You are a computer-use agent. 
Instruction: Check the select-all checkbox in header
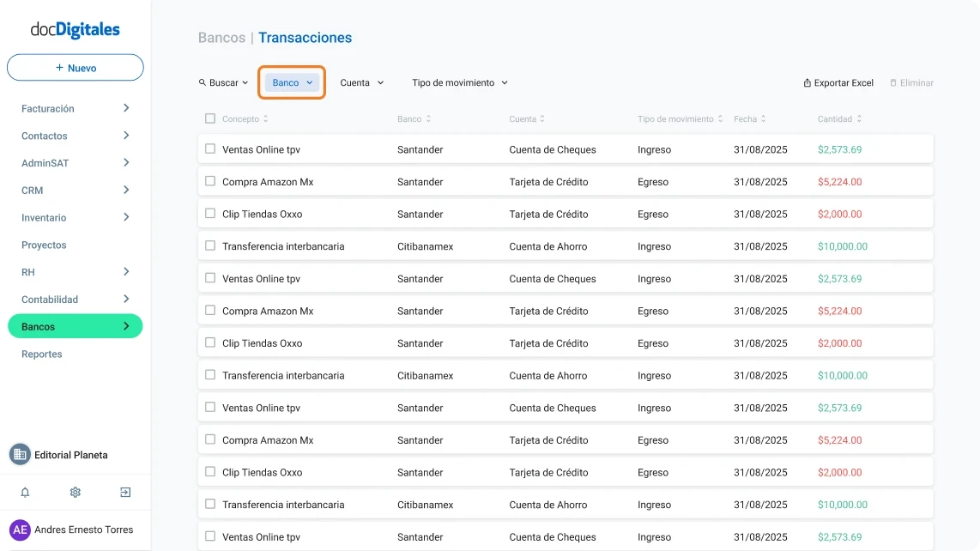210,118
